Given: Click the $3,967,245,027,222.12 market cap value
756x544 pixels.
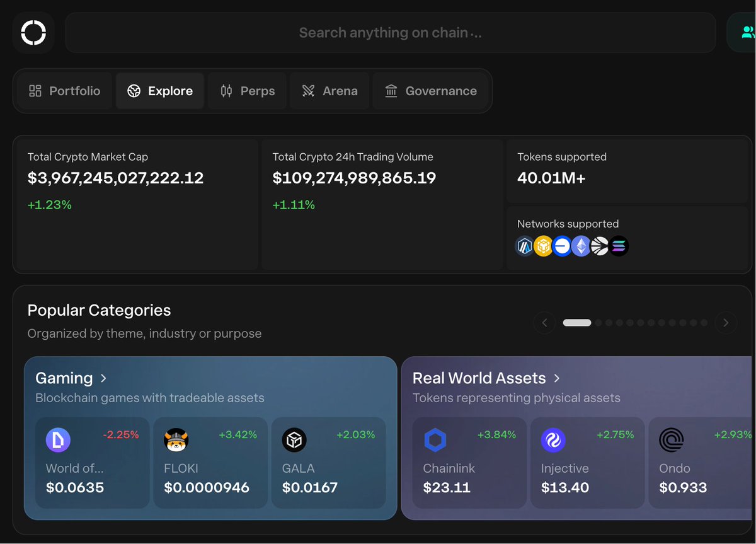Looking at the screenshot, I should coord(116,178).
